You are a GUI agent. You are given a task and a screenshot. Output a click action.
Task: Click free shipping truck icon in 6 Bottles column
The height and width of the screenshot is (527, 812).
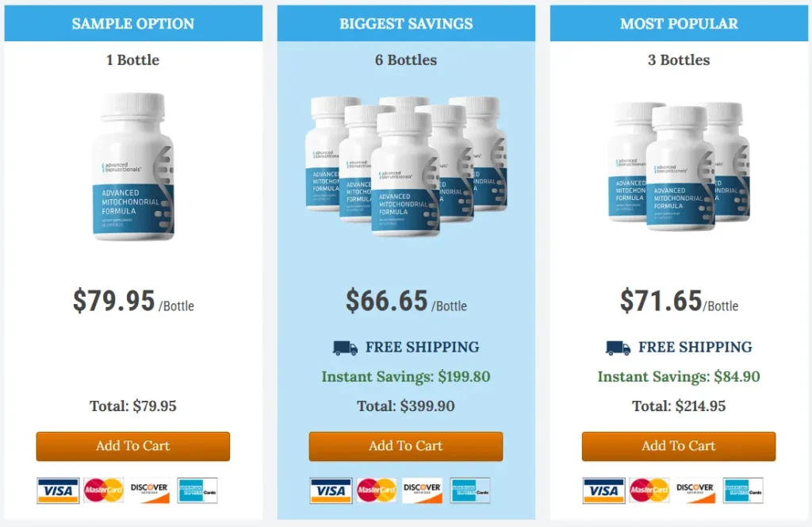345,348
